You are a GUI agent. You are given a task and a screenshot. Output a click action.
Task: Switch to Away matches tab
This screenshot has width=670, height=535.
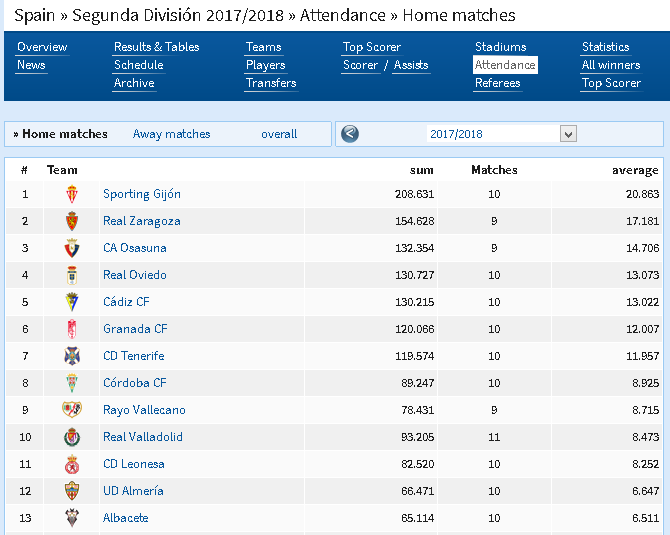(x=171, y=134)
